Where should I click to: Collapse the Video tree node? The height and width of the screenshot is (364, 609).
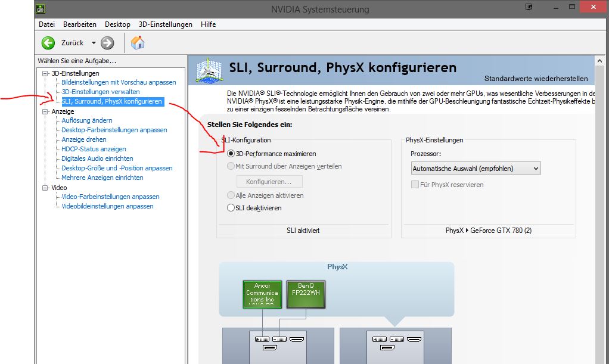(x=45, y=188)
